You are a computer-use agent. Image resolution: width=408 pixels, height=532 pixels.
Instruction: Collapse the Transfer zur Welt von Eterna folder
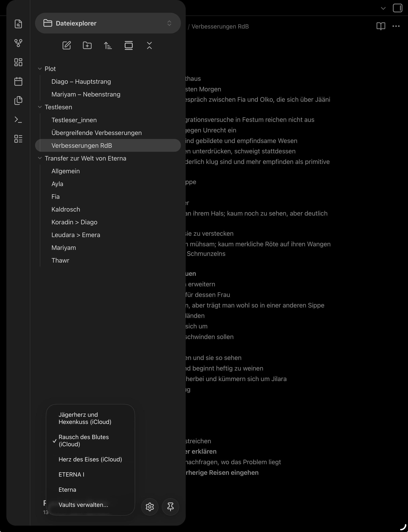tap(40, 158)
